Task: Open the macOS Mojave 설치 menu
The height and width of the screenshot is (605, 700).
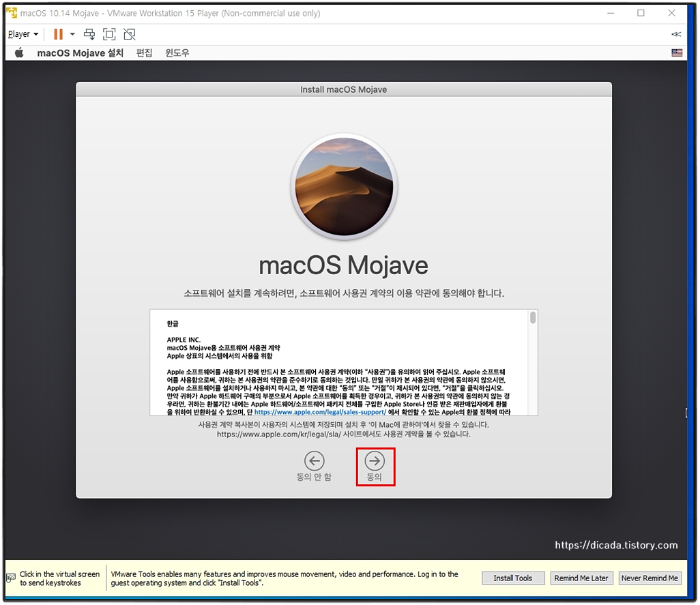Action: [80, 53]
